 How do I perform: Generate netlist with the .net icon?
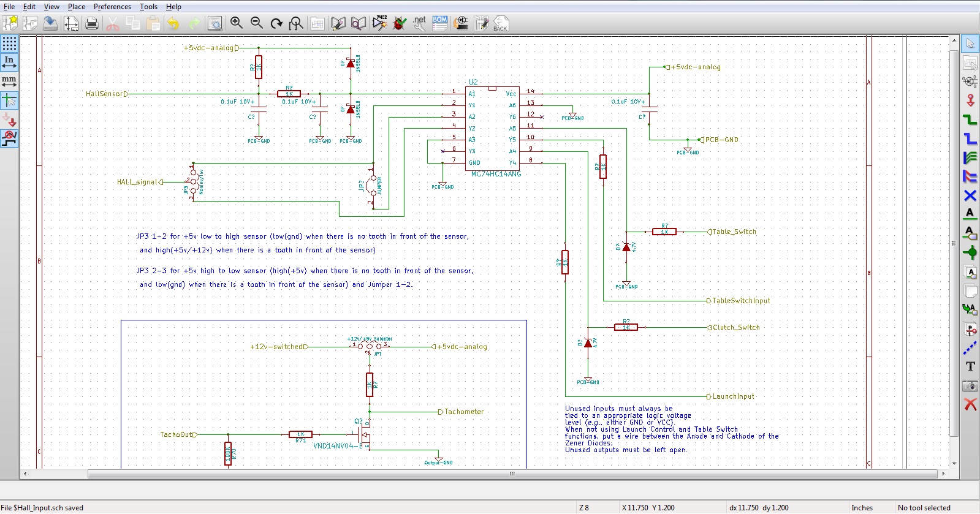[420, 23]
